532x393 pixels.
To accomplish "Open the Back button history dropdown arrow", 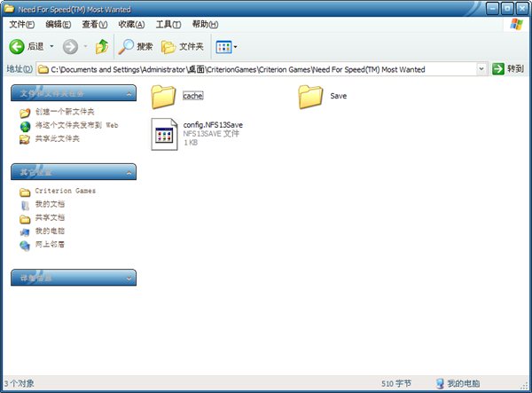I will coord(51,46).
